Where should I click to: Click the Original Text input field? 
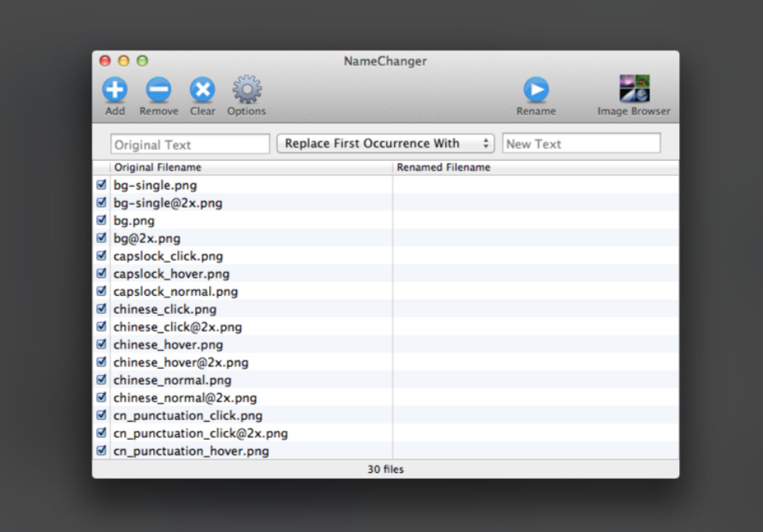click(x=190, y=144)
